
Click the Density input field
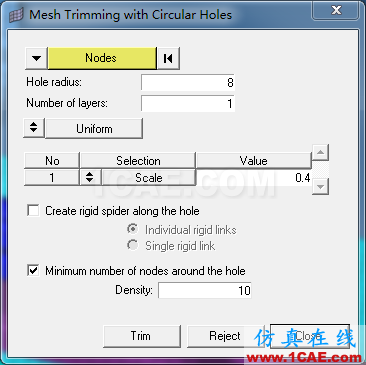[x=205, y=290]
